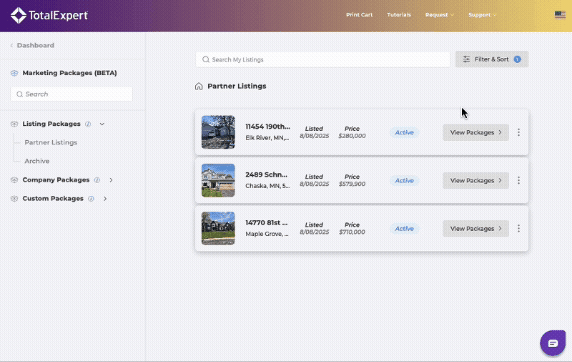Open Print Cart from top navigation

[359, 15]
